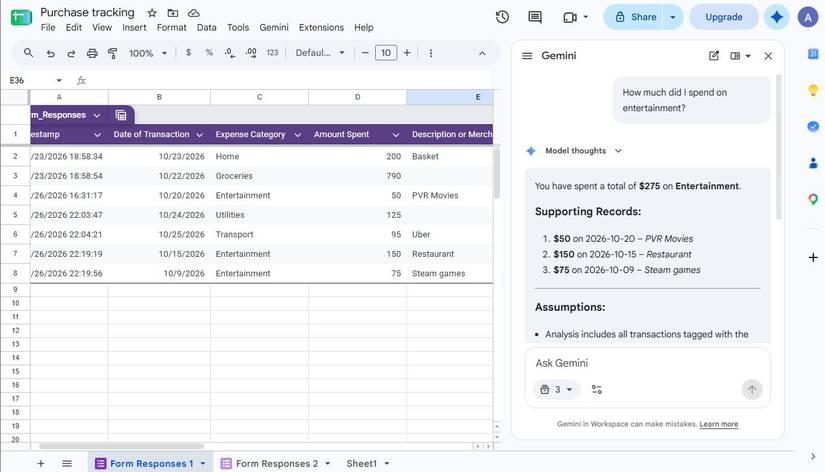
Task: Increase font size with plus
Action: [407, 53]
